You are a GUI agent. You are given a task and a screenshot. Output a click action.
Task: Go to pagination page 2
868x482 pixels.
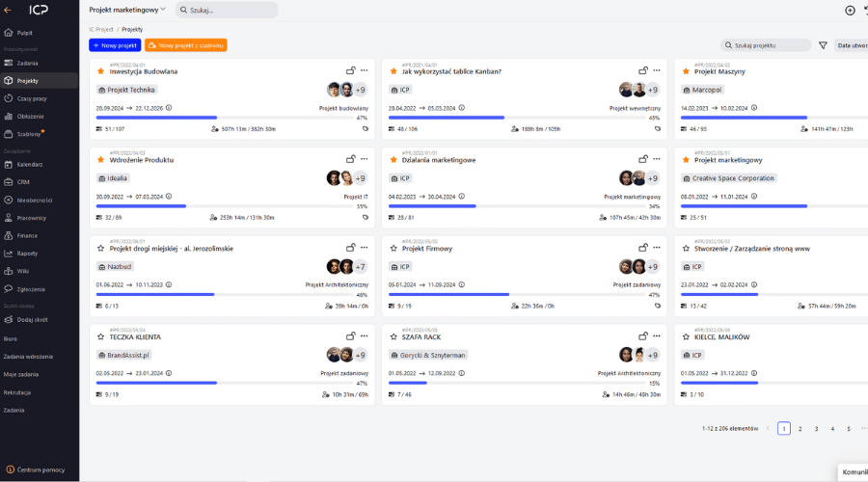coord(800,428)
